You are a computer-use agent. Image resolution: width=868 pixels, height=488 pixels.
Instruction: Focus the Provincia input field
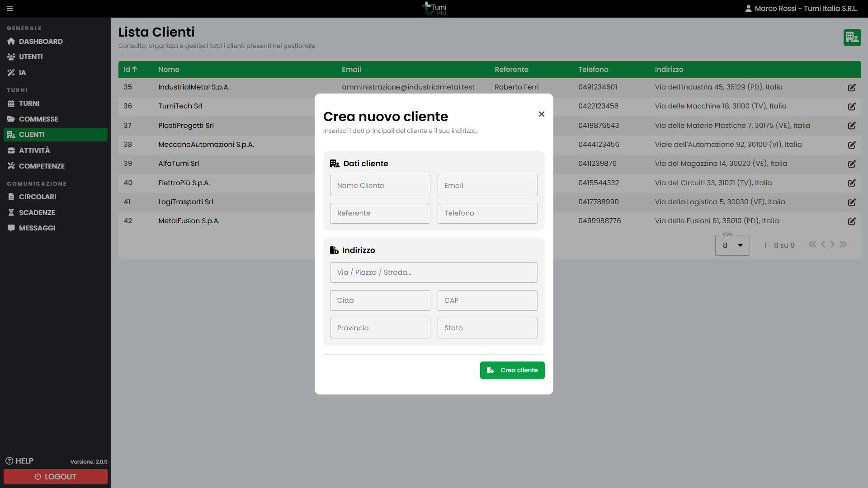pyautogui.click(x=380, y=328)
